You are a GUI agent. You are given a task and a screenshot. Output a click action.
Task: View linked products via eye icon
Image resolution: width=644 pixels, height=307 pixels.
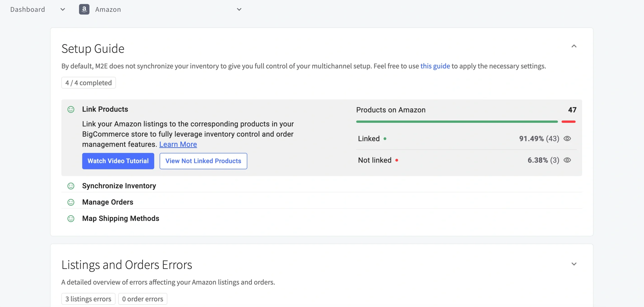pyautogui.click(x=567, y=139)
